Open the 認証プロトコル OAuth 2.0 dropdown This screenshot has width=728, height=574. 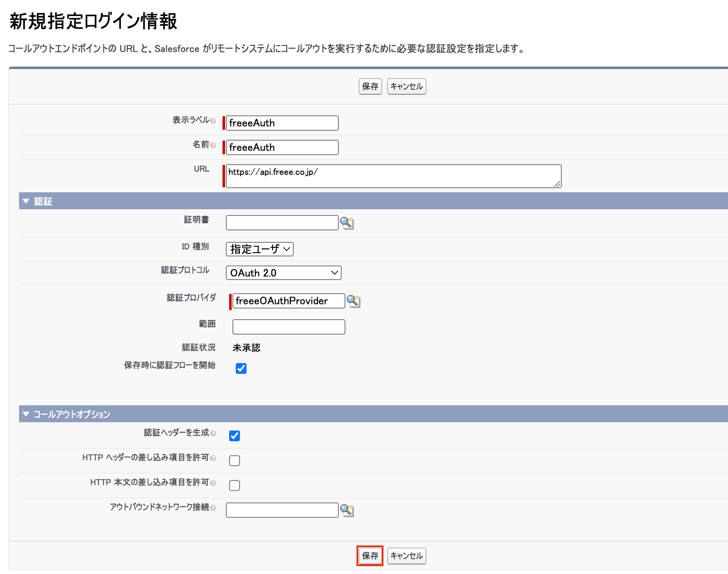(x=283, y=273)
